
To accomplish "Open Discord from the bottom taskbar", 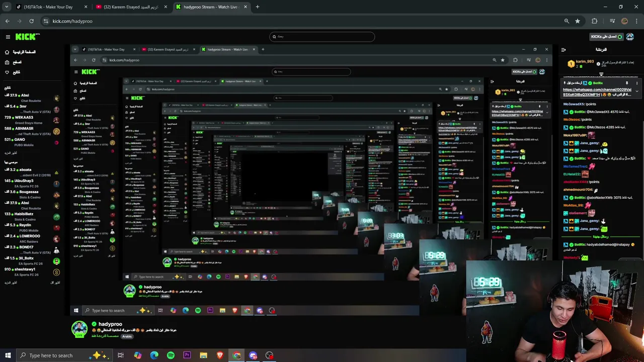I will [253, 355].
